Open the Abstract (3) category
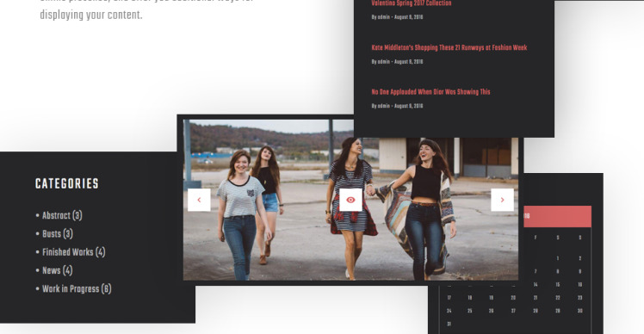 pos(62,215)
